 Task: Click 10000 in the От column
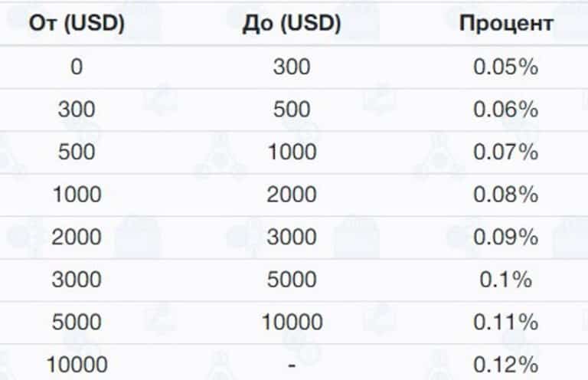click(77, 365)
